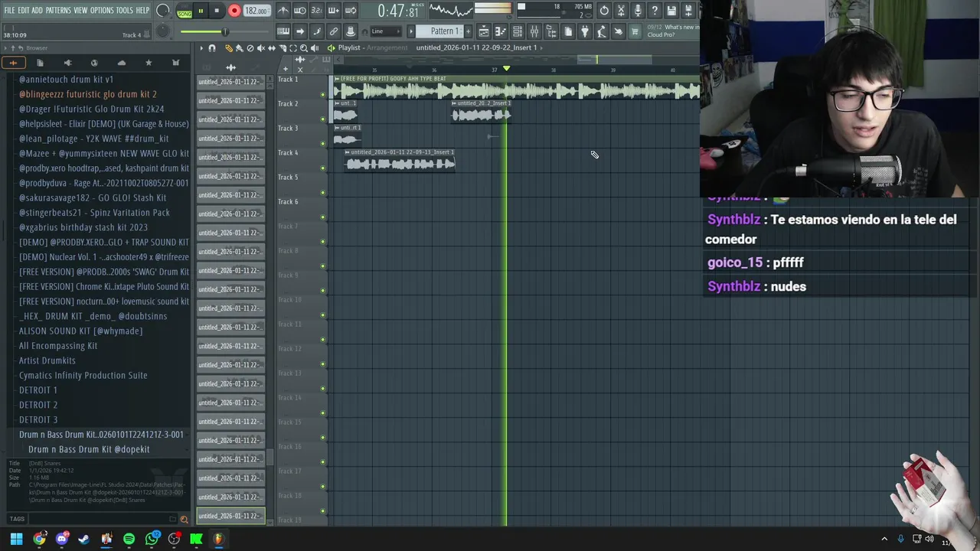
Task: Select the playlist Delete tool
Action: [x=250, y=48]
